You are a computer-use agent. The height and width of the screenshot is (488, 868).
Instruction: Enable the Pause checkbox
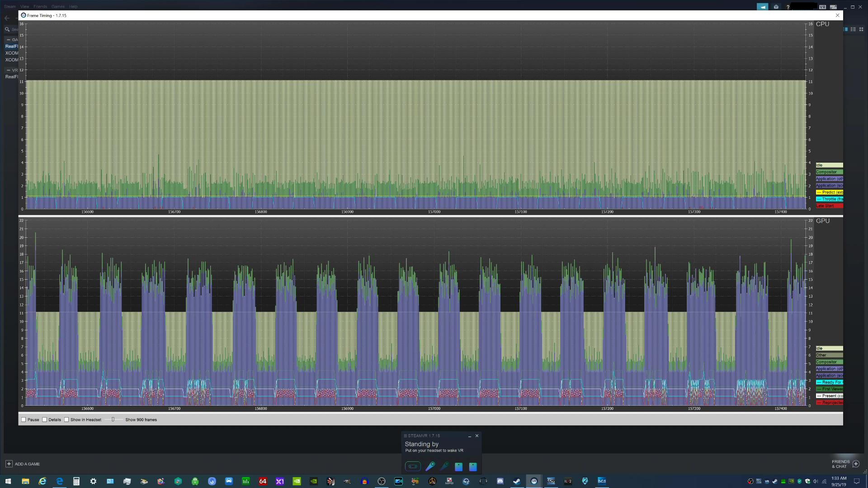coord(24,420)
